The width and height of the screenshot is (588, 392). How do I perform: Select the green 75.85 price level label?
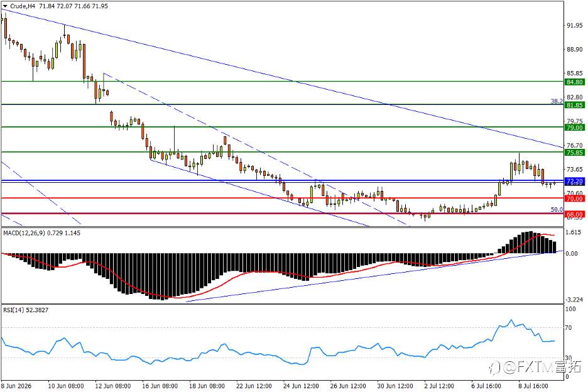click(575, 152)
